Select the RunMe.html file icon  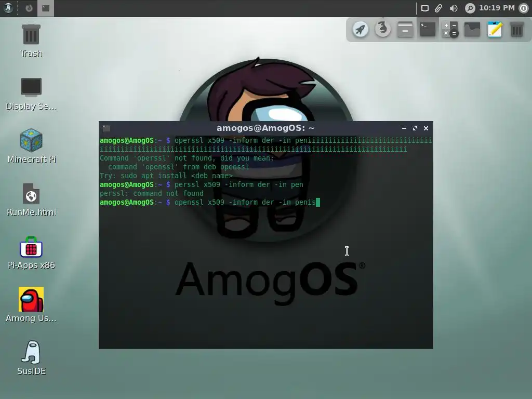[x=31, y=199]
